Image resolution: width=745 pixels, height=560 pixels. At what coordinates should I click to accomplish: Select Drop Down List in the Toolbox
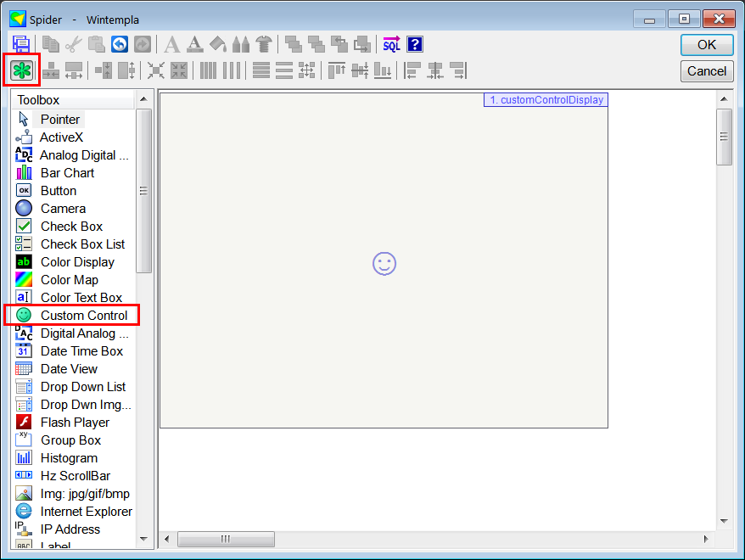click(82, 387)
